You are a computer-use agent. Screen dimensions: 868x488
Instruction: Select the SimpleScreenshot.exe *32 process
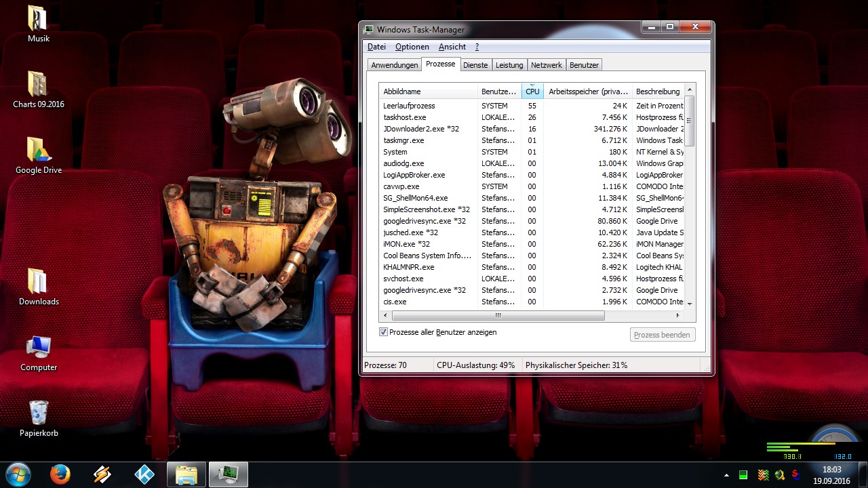tap(532, 209)
